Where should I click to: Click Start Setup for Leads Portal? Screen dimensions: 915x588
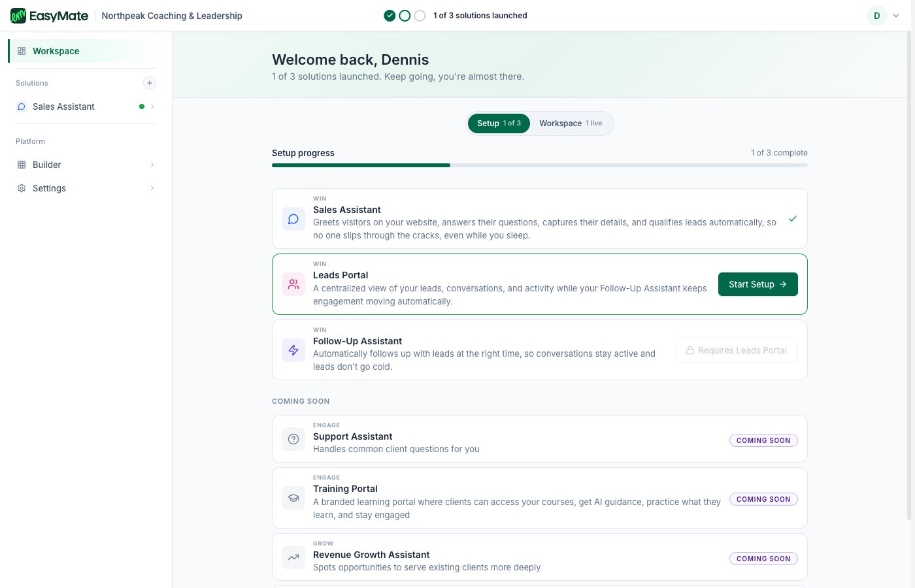pyautogui.click(x=757, y=284)
